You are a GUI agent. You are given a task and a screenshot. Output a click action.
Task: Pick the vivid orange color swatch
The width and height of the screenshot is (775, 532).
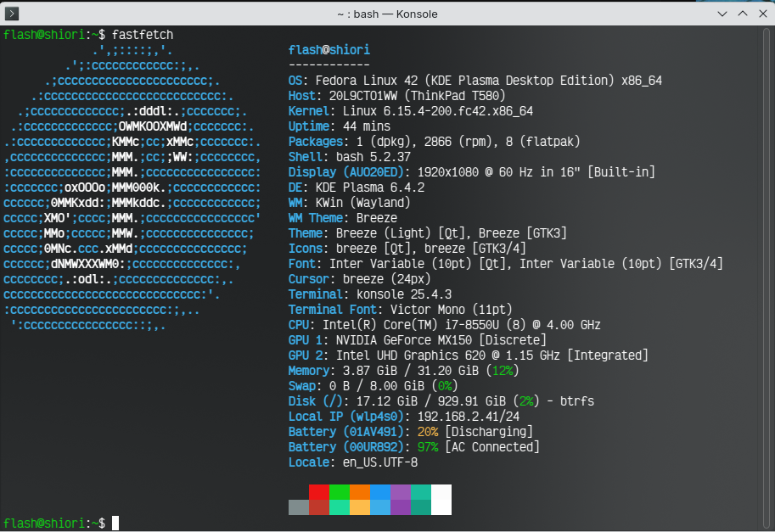click(x=359, y=492)
